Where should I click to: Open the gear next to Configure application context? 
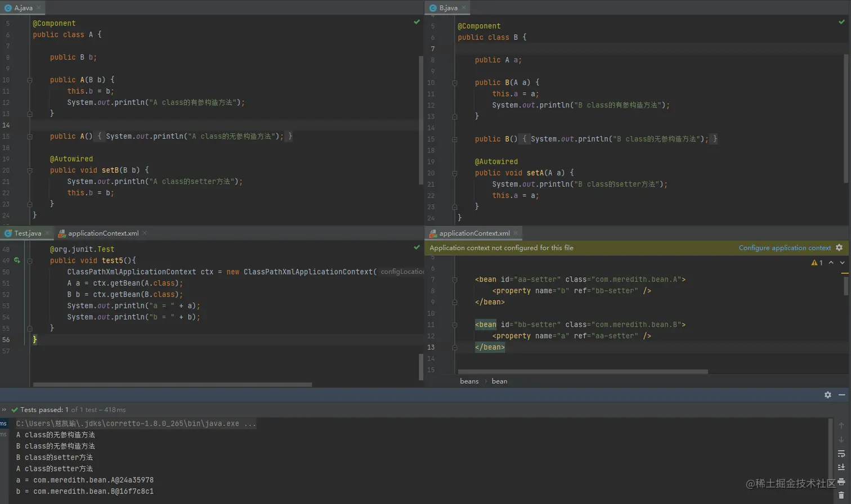pyautogui.click(x=839, y=248)
